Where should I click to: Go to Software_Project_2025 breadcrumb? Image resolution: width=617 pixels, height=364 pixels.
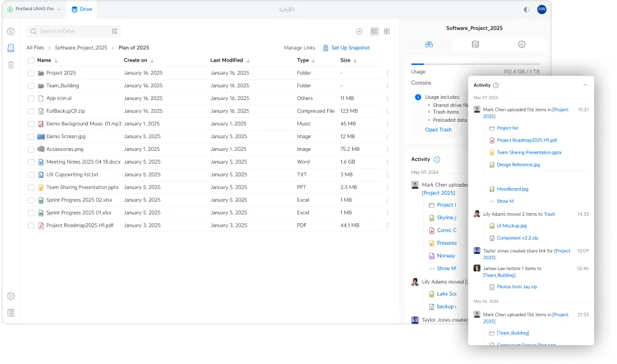[x=81, y=47]
